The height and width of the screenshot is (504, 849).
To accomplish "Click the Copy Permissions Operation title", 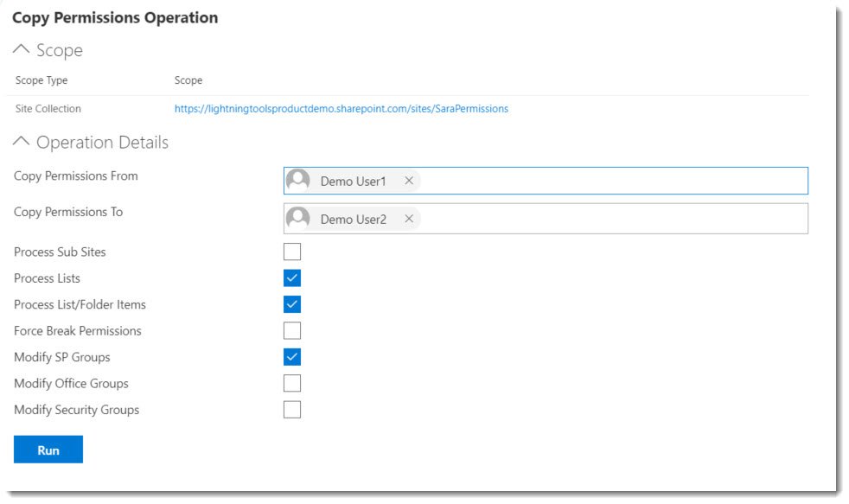I will tap(115, 18).
